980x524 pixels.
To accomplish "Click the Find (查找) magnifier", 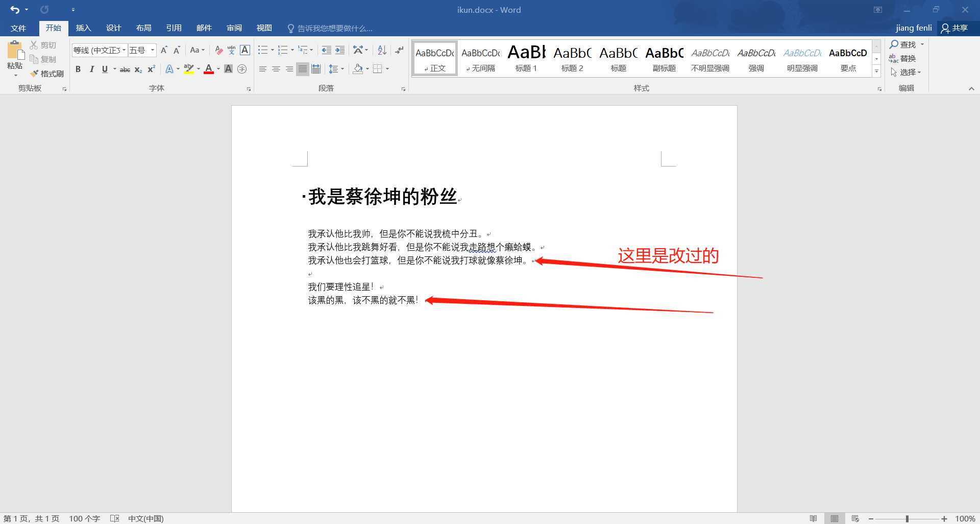I will (x=903, y=44).
